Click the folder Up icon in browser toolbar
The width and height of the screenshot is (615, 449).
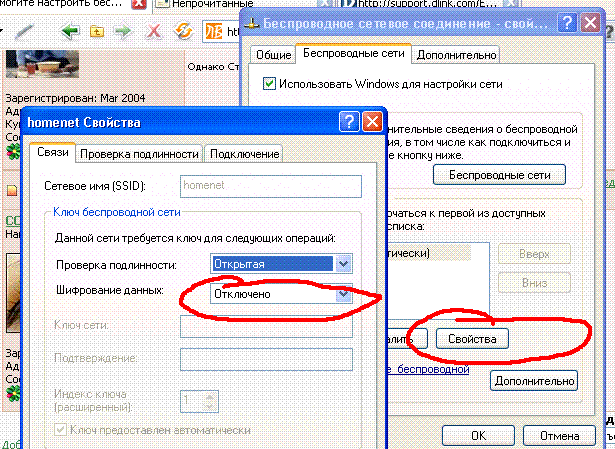pos(97,31)
